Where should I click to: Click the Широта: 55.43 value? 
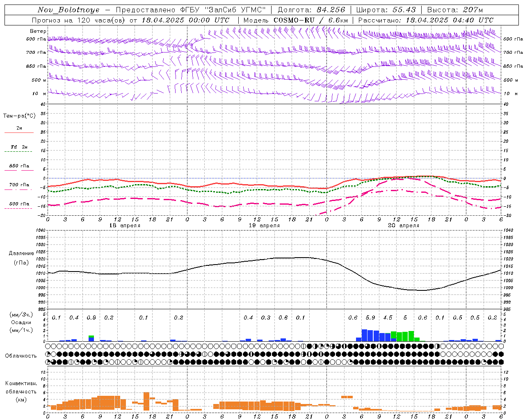click(x=386, y=10)
